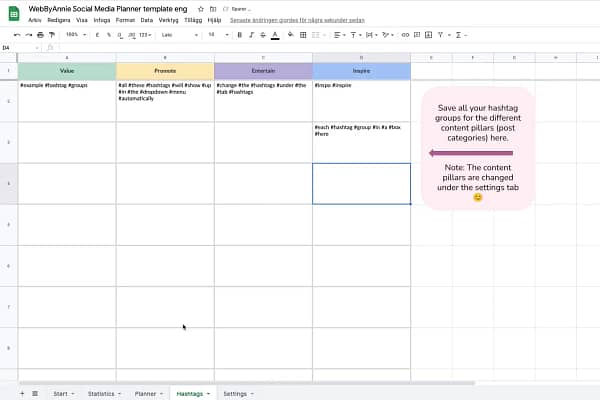The height and width of the screenshot is (400, 600).
Task: Select the Entertain header cell
Action: 263,71
